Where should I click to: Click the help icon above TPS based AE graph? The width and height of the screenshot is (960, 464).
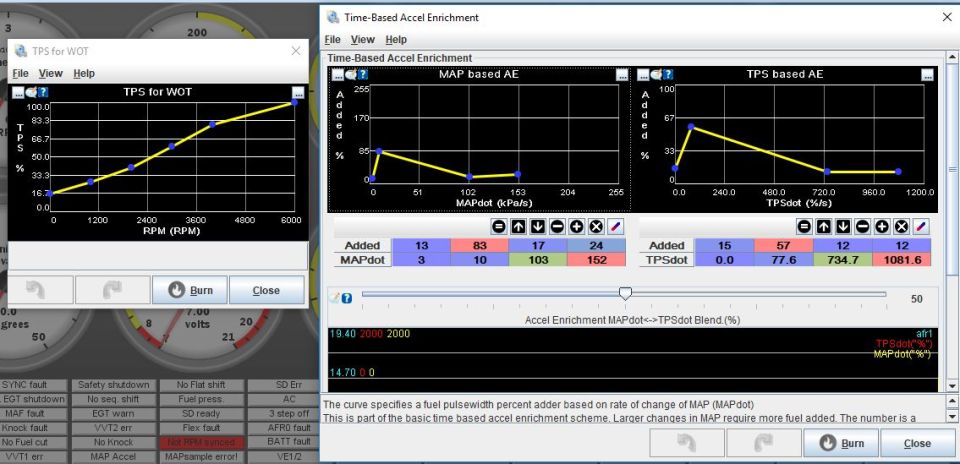pos(668,75)
